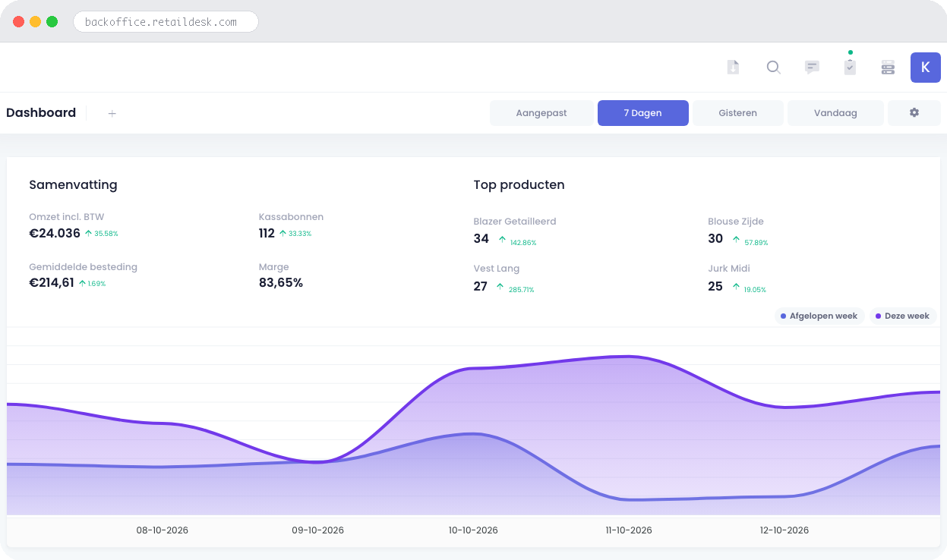Click the 09-10-2026 axis date

coord(318,530)
